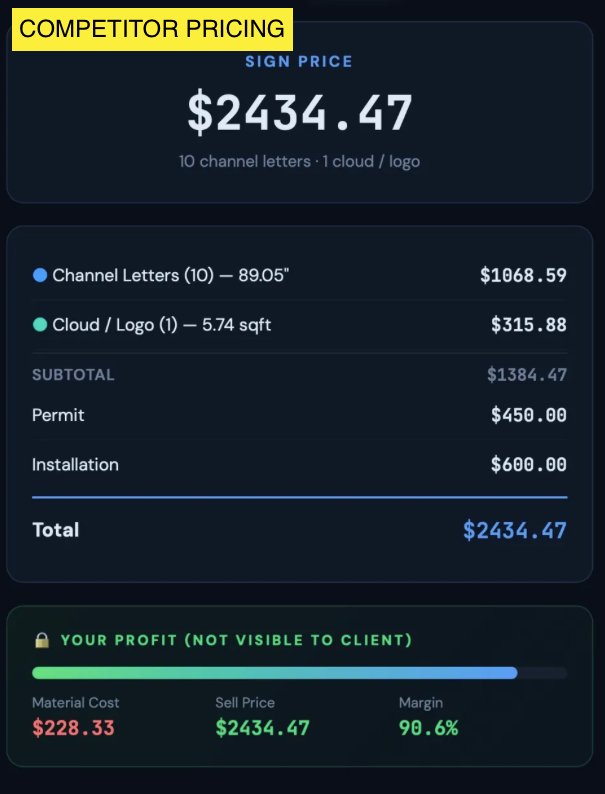This screenshot has width=605, height=794.
Task: Click the $600.00 installation amount
Action: point(528,465)
